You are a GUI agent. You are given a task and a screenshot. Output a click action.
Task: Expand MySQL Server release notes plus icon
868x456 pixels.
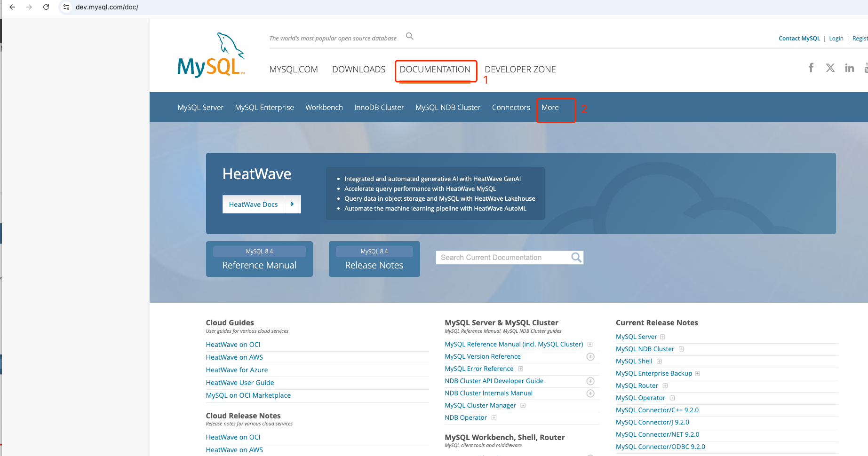tap(662, 337)
